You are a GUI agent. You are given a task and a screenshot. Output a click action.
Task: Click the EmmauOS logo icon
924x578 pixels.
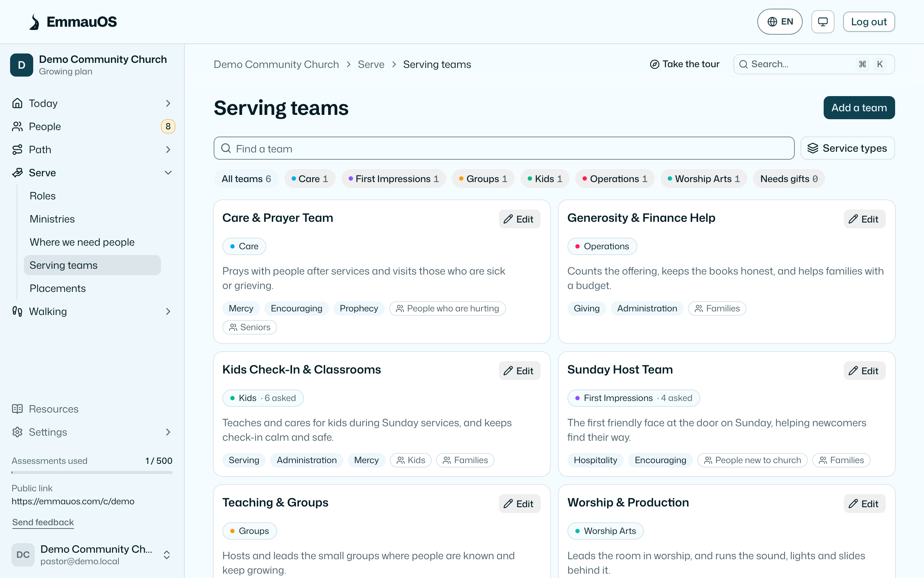pos(34,22)
